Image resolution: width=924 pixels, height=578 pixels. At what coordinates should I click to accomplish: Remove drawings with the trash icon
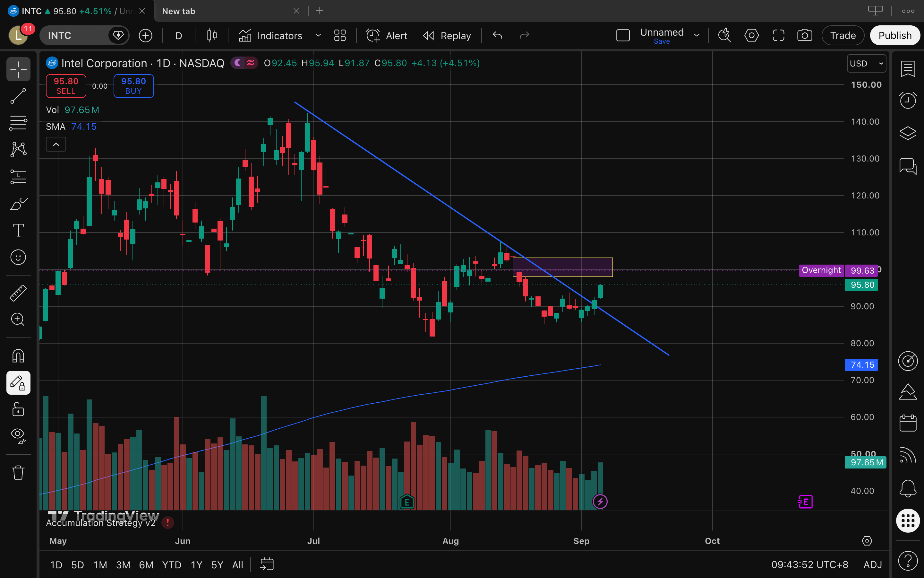(18, 472)
